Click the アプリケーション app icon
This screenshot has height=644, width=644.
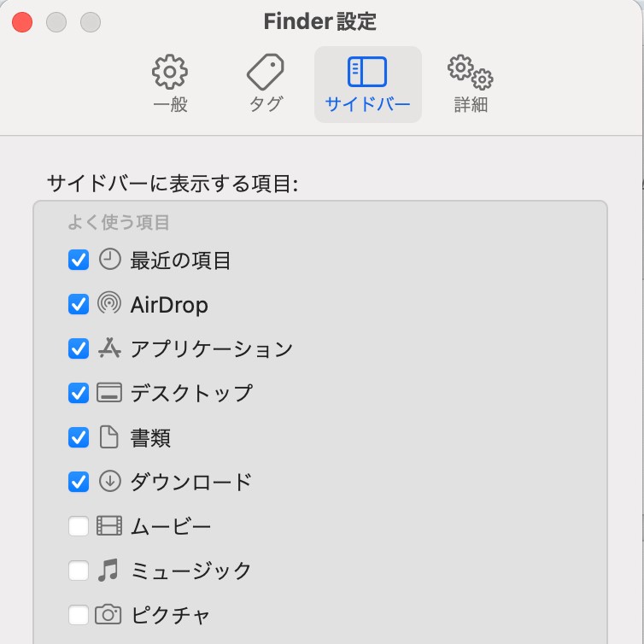point(109,348)
